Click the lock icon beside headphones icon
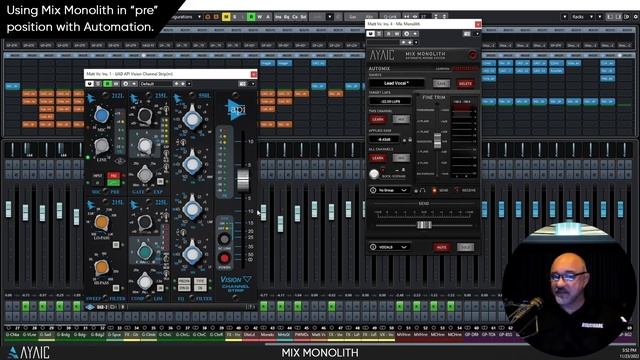Image resolution: width=640 pixels, height=360 pixels. pyautogui.click(x=416, y=191)
